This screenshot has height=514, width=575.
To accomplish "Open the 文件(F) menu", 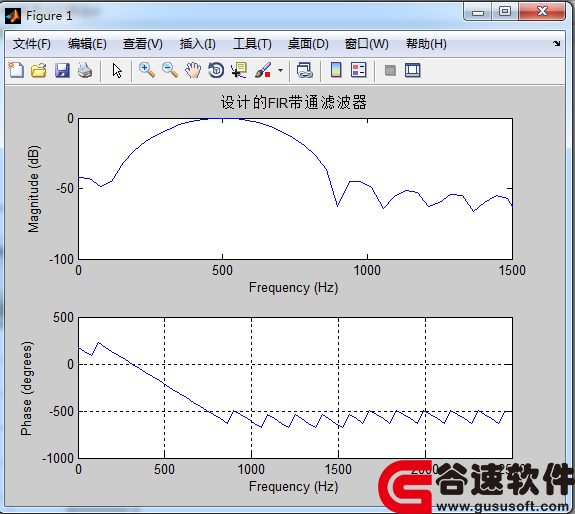I will [x=32, y=44].
